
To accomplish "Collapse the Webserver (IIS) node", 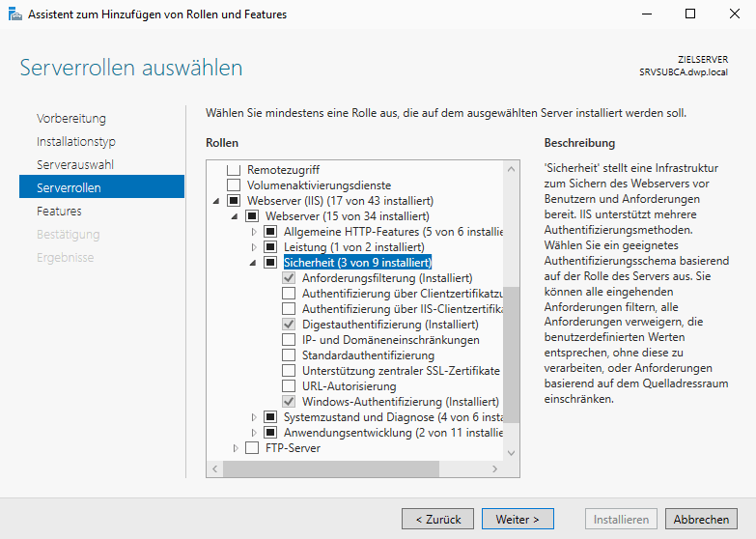I will coord(216,201).
